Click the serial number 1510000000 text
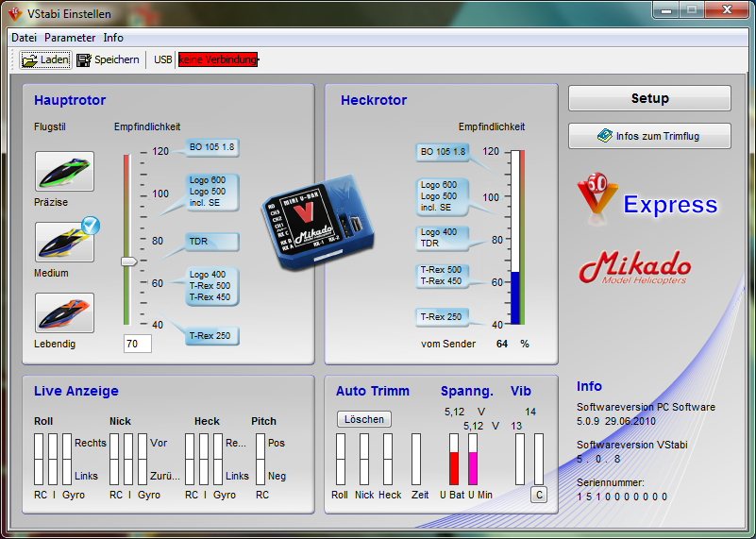756x539 pixels. (x=622, y=497)
